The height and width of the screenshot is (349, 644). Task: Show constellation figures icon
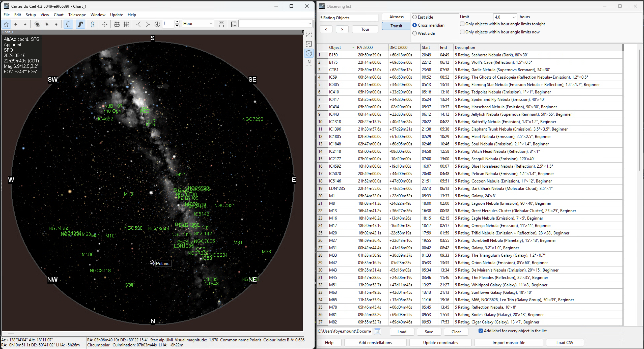(92, 24)
